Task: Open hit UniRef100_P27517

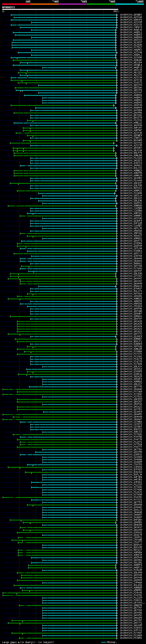Action: tap(131, 47)
